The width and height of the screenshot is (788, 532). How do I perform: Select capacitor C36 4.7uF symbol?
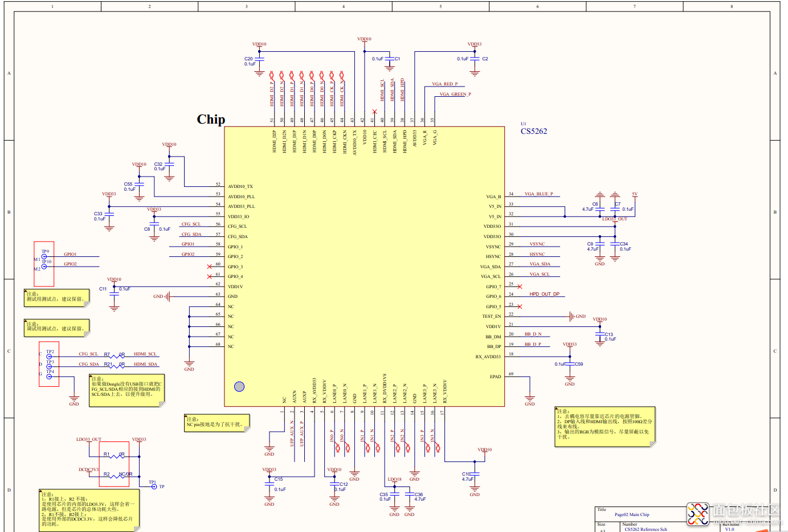point(409,494)
